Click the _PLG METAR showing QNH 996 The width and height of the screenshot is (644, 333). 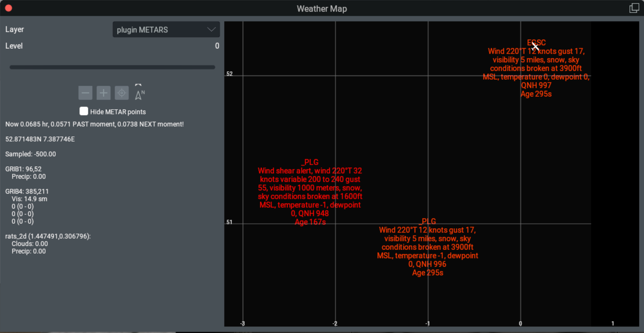click(427, 247)
